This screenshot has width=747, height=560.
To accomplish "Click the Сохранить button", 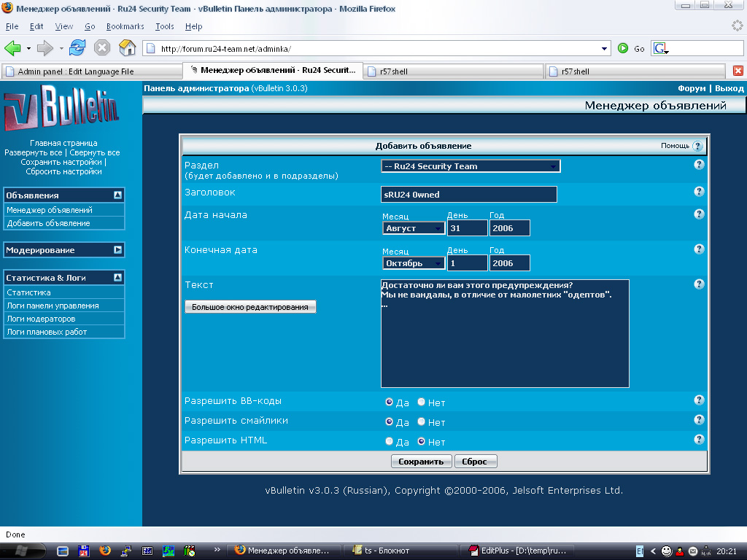I will tap(421, 462).
